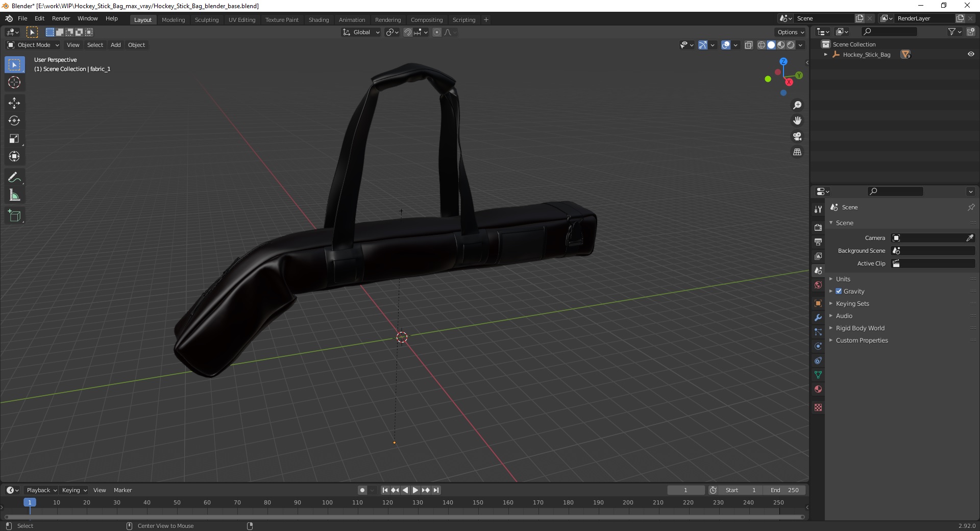Click the current frame number field
Screen dimensions: 980x531
click(685, 490)
